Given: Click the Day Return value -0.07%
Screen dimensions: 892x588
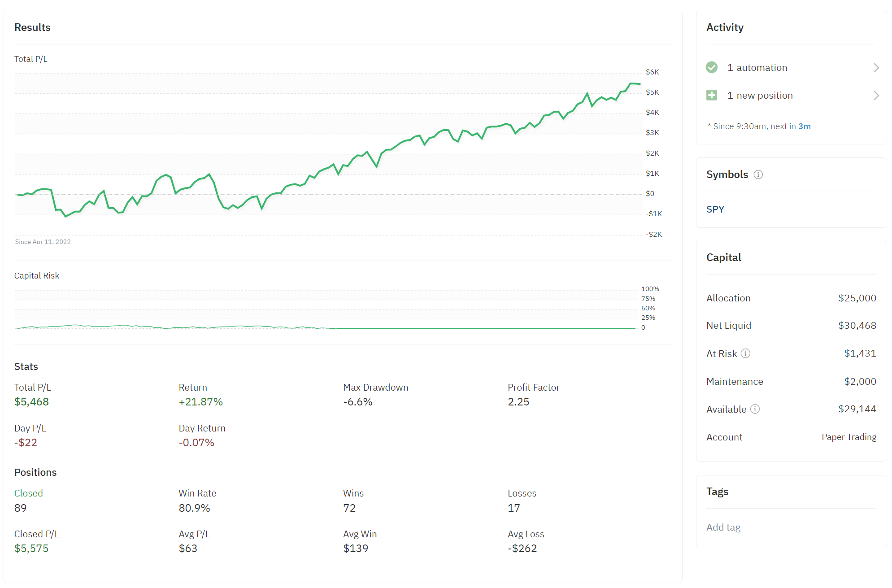Looking at the screenshot, I should coord(196,443).
